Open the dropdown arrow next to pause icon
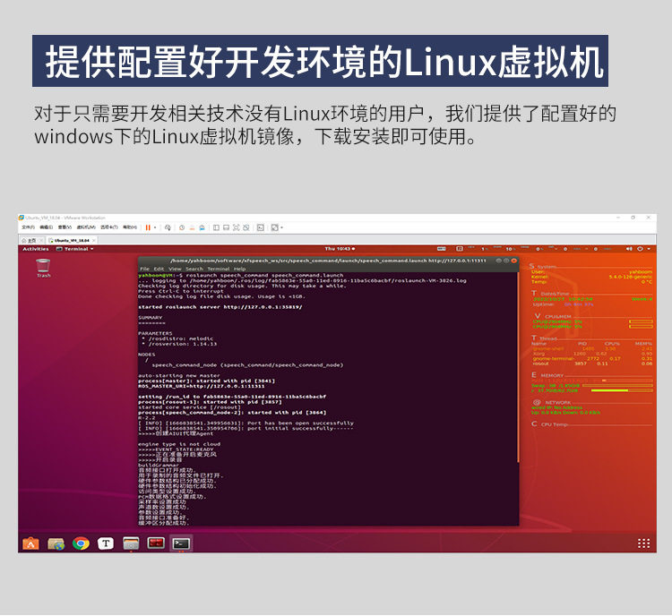672x616 pixels. coord(155,227)
